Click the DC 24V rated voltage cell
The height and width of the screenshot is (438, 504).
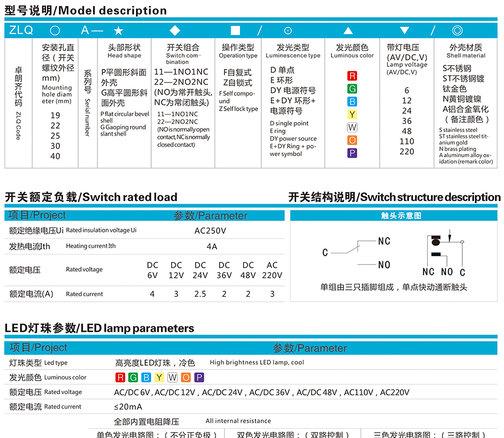pos(200,270)
